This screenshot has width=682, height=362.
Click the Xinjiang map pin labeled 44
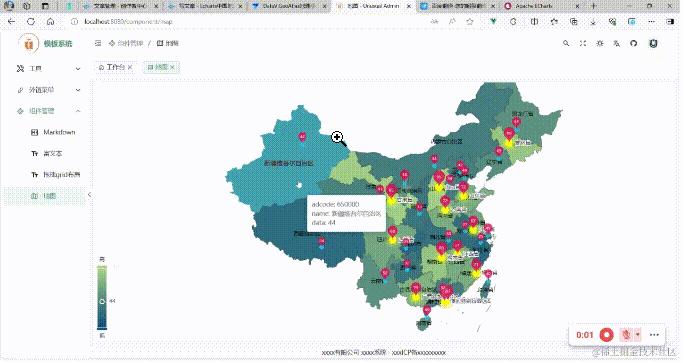(x=302, y=137)
